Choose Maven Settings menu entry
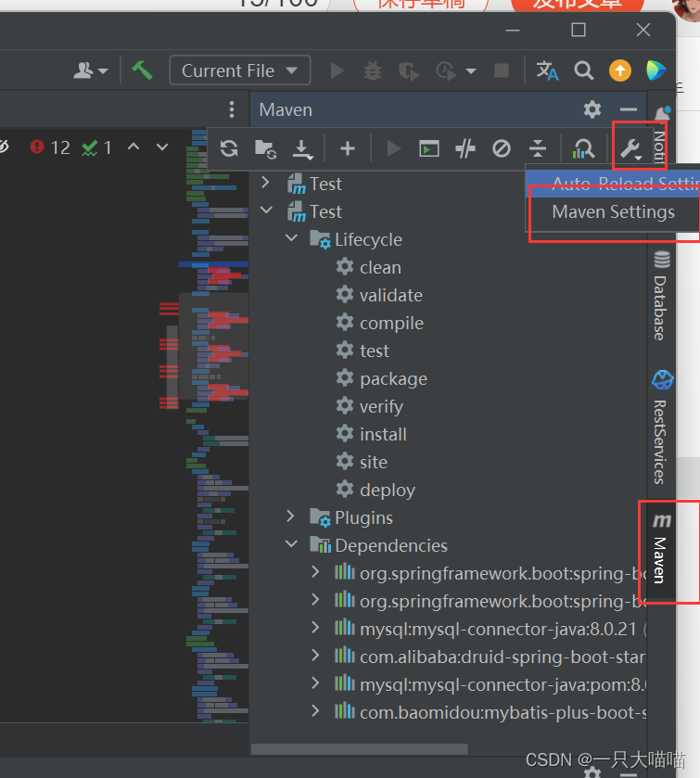700x778 pixels. (x=613, y=211)
